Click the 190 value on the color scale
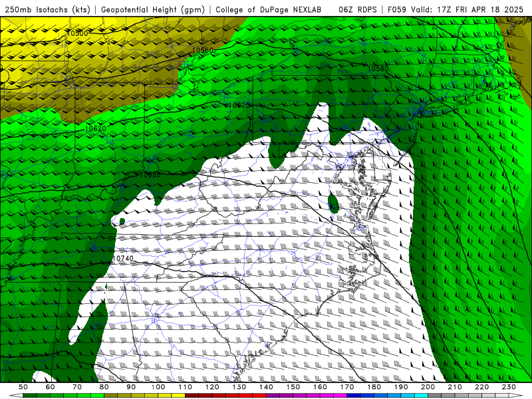The image size is (532, 399). [x=401, y=387]
